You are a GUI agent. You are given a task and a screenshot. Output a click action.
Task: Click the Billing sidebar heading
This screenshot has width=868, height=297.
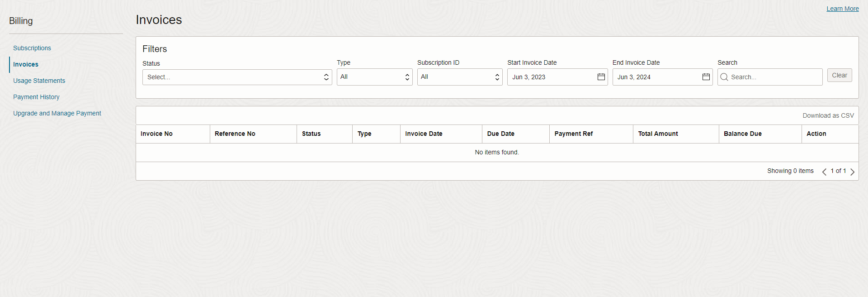pos(21,21)
